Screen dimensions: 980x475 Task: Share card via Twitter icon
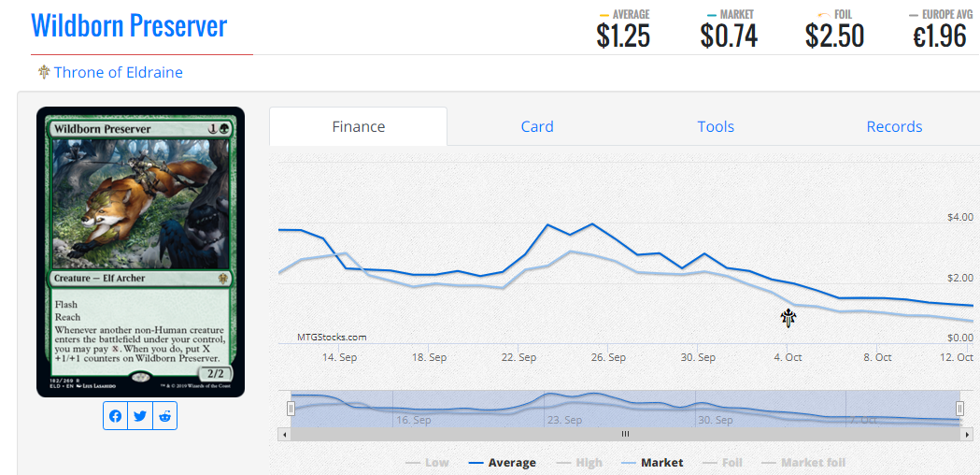(x=140, y=417)
